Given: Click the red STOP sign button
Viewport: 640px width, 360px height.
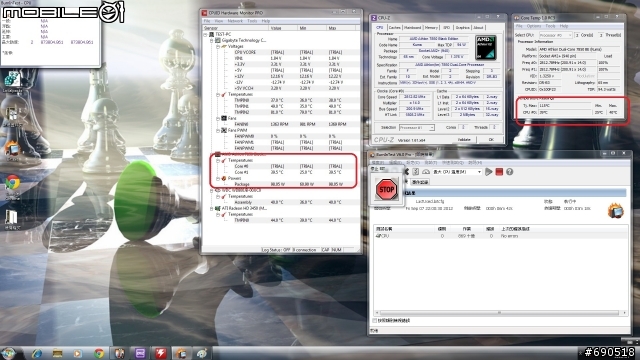Looking at the screenshot, I should [x=386, y=189].
